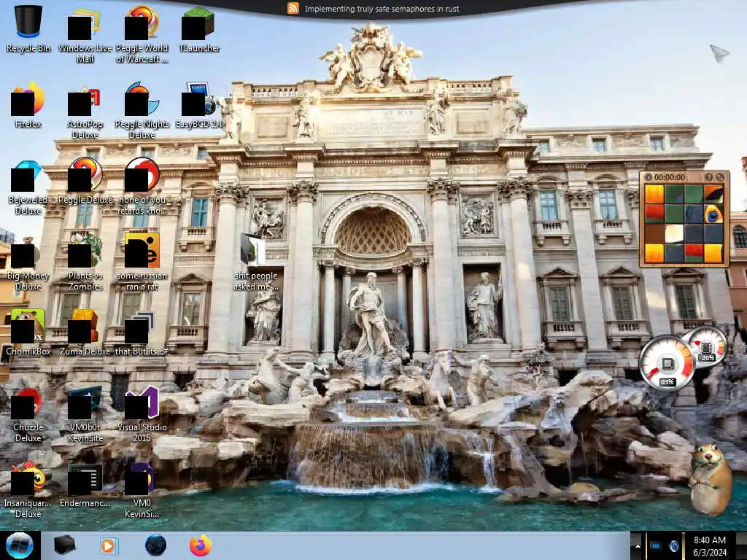The width and height of the screenshot is (747, 560).
Task: Launch Windows Live Mail from the desktop
Action: tap(85, 34)
